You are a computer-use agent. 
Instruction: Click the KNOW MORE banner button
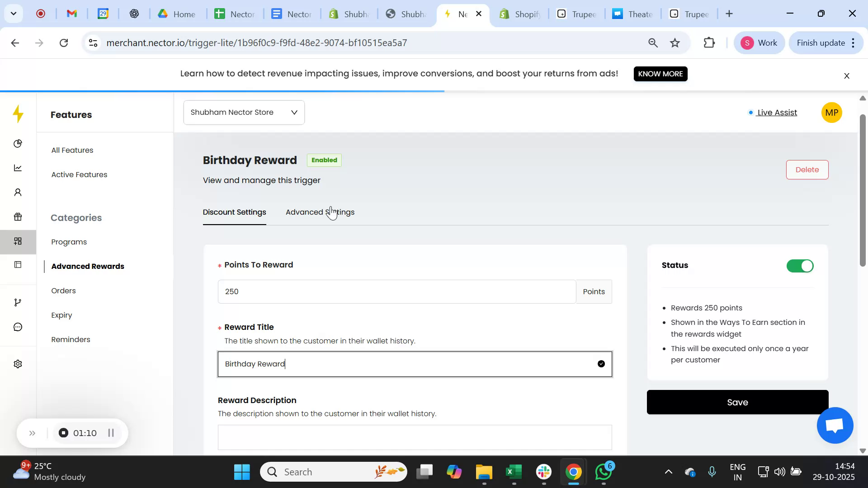tap(660, 74)
